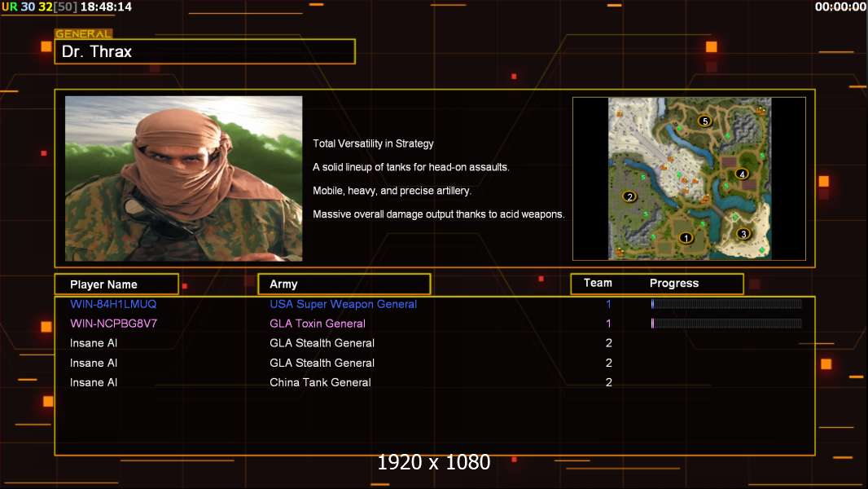The width and height of the screenshot is (868, 489).
Task: Click the Player Name column header
Action: 116,284
